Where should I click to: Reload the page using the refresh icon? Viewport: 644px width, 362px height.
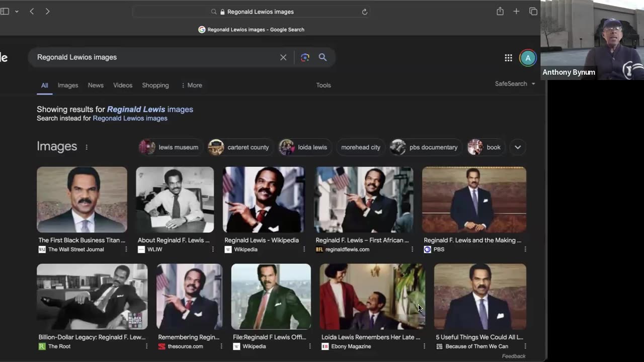365,12
